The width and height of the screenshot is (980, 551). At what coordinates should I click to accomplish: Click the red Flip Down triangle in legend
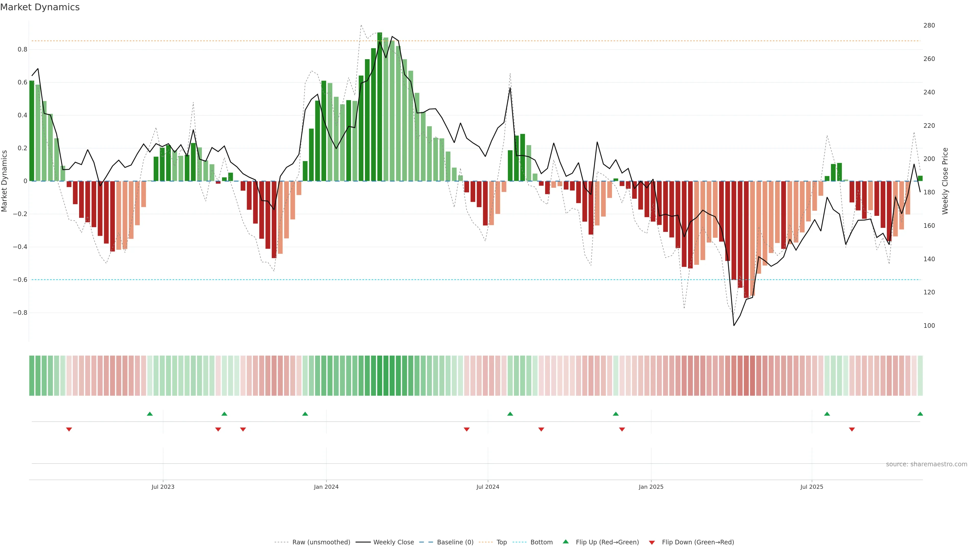coord(652,543)
